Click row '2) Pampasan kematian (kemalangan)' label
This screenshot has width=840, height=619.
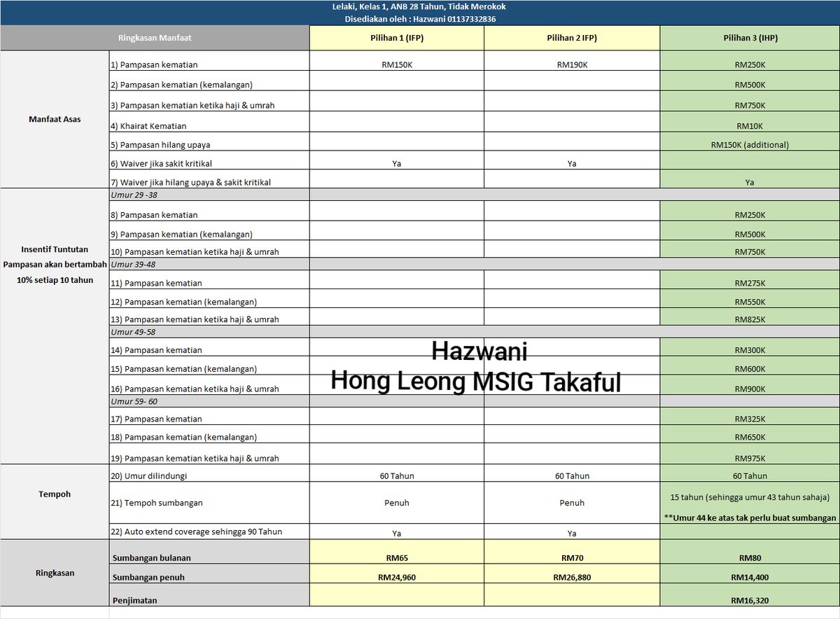tap(182, 85)
